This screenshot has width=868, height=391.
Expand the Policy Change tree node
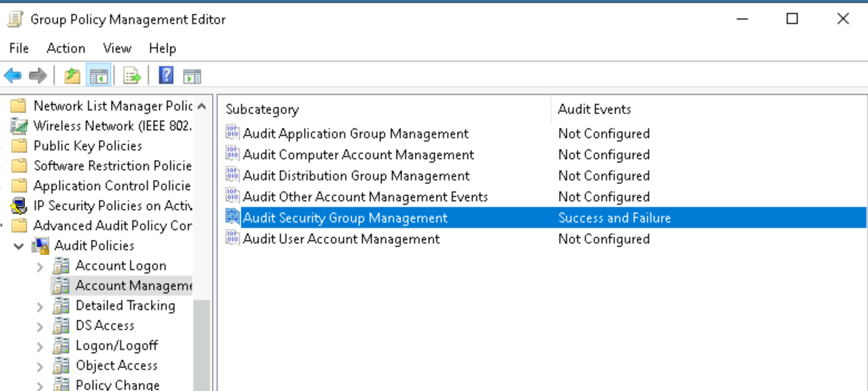pyautogui.click(x=40, y=386)
